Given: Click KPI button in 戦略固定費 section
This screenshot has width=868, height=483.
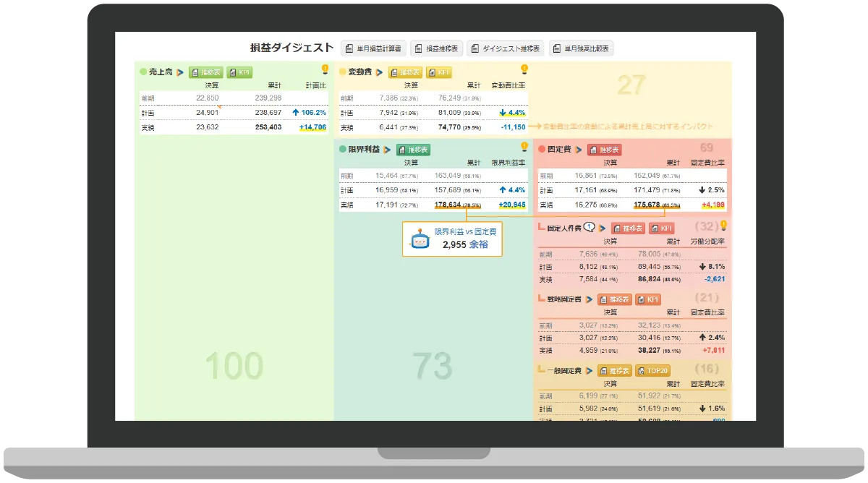Looking at the screenshot, I should tap(648, 299).
